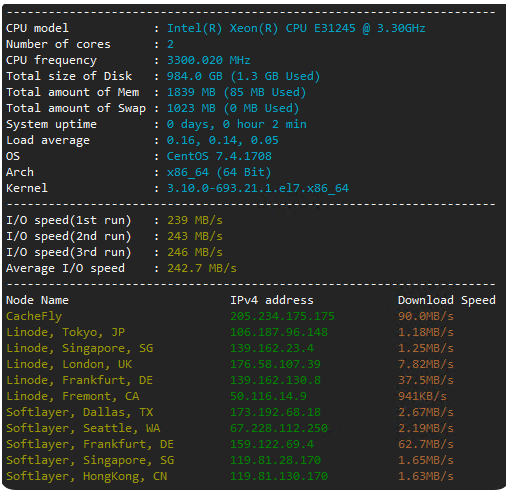Select the Softlayer, Frankfurt, DE node

pos(90,444)
